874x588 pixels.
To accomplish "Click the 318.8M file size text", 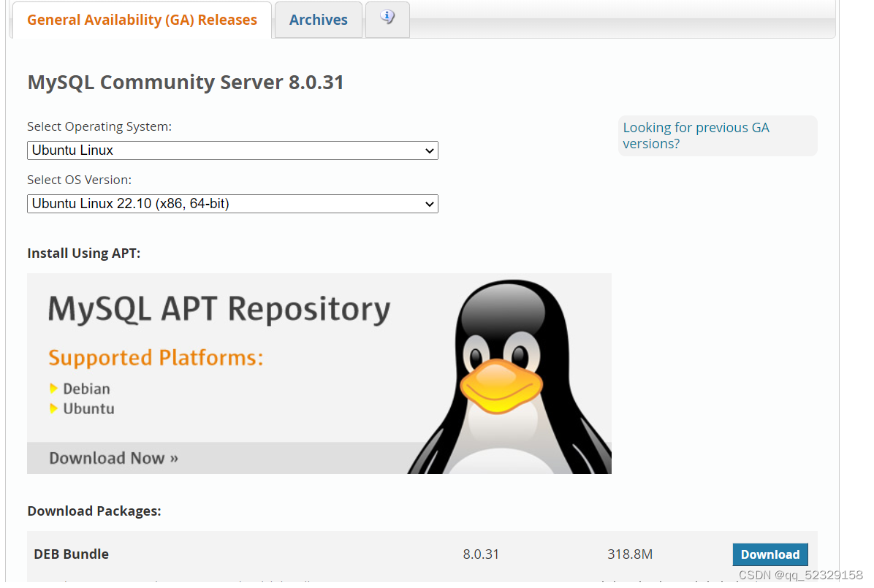I will point(630,554).
